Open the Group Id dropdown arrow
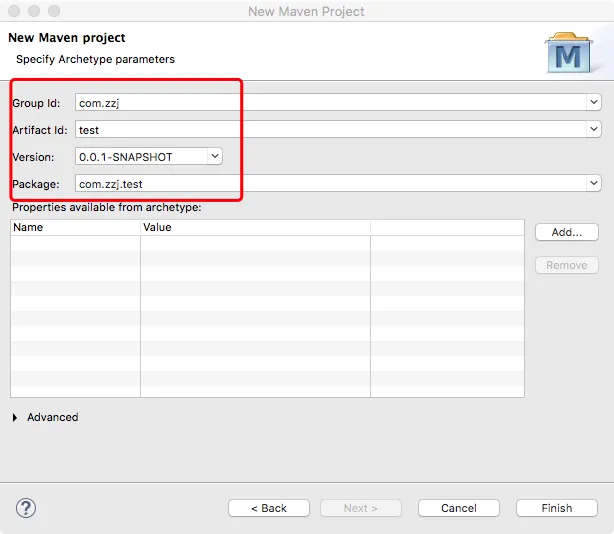This screenshot has height=534, width=614. pos(594,103)
